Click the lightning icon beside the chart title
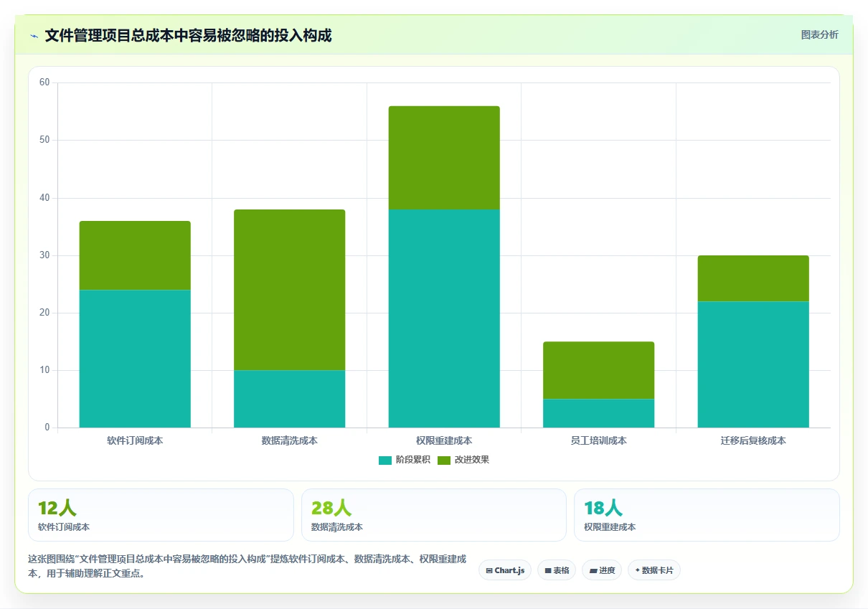Image resolution: width=868 pixels, height=609 pixels. pyautogui.click(x=34, y=36)
